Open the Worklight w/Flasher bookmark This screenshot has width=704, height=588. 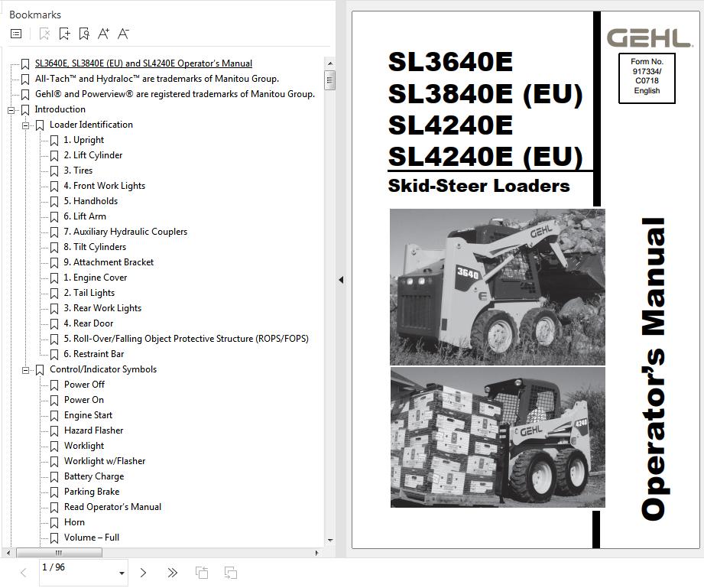(105, 461)
